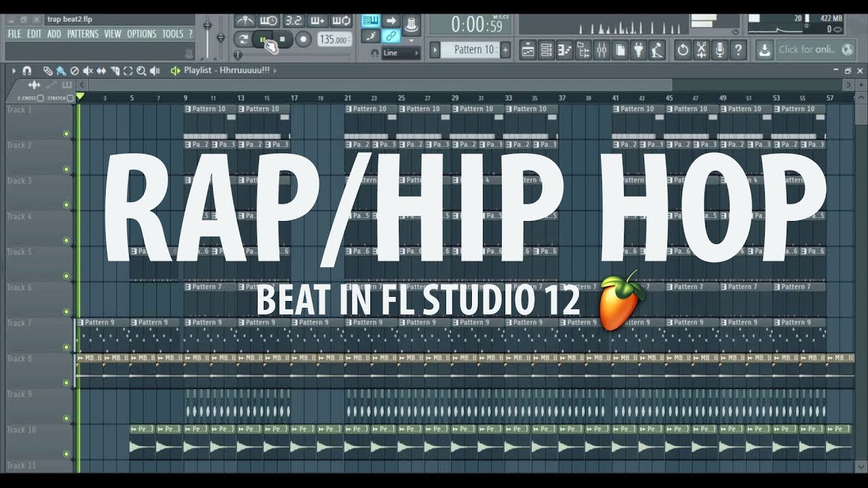868x488 pixels.
Task: Click the microphone recording icon
Action: (719, 49)
